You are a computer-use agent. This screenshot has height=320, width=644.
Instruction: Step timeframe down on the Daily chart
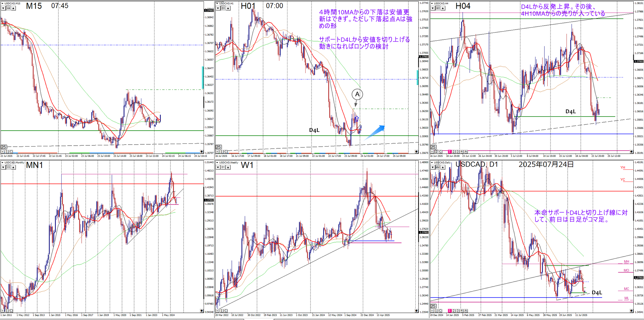(x=433, y=167)
